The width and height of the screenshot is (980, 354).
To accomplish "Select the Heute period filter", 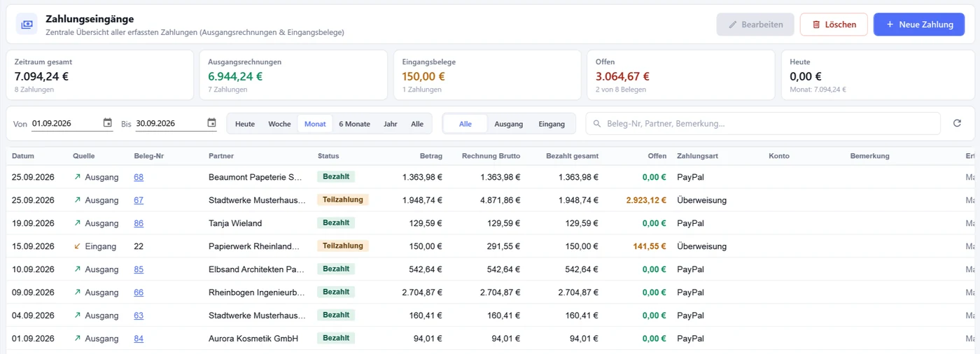I will (245, 124).
